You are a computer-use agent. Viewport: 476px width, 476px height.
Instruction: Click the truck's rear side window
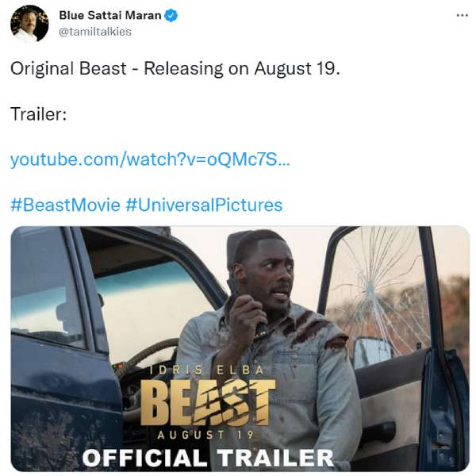click(x=45, y=291)
